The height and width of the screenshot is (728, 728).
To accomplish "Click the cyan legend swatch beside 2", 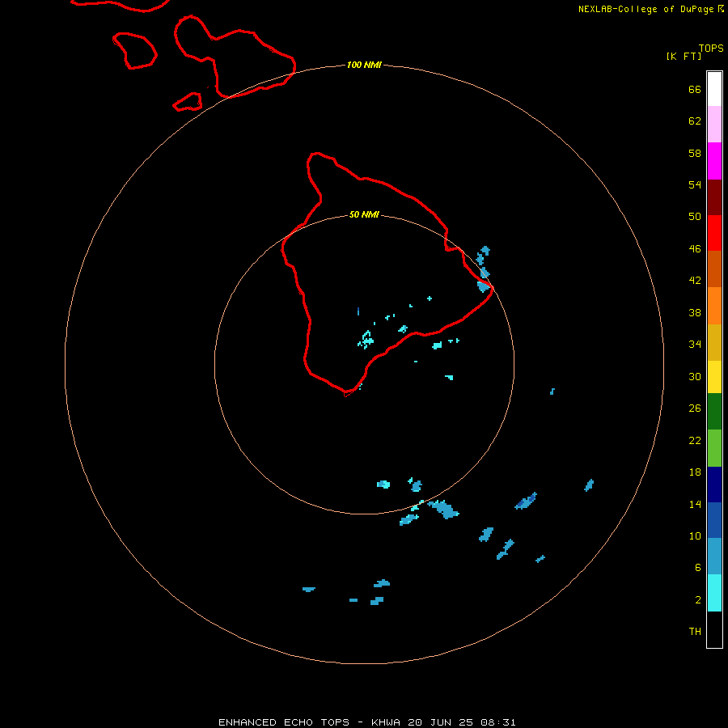I will pos(714,593).
